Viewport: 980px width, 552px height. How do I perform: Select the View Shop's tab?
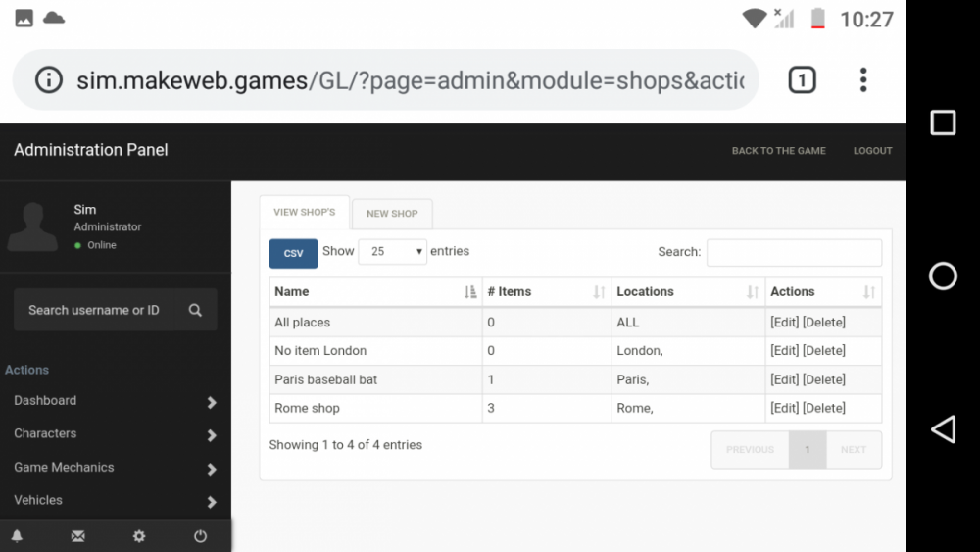point(304,213)
